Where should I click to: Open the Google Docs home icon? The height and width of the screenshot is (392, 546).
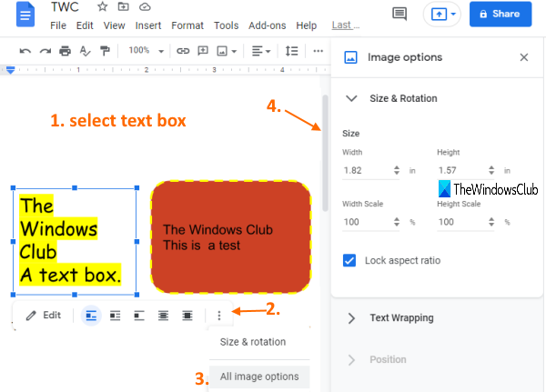click(25, 15)
